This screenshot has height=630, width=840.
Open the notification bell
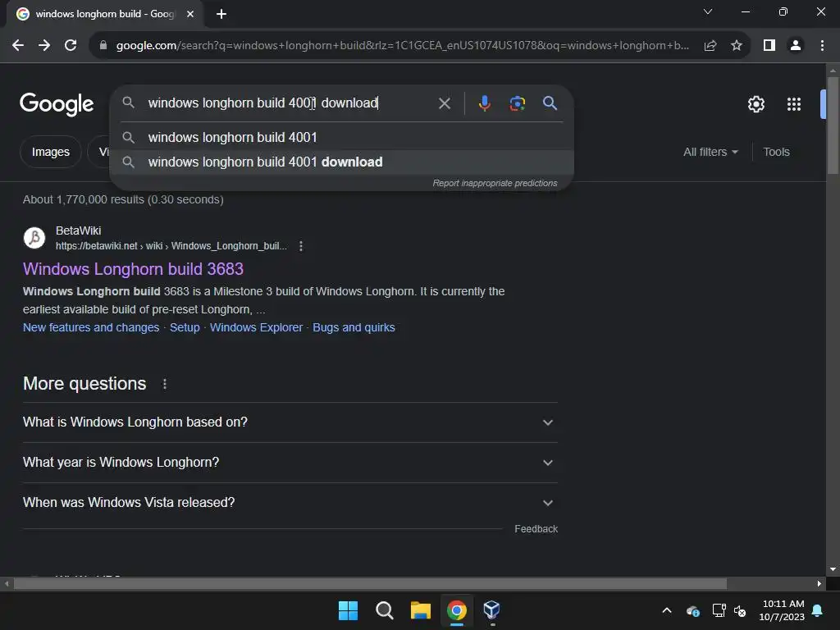818,610
